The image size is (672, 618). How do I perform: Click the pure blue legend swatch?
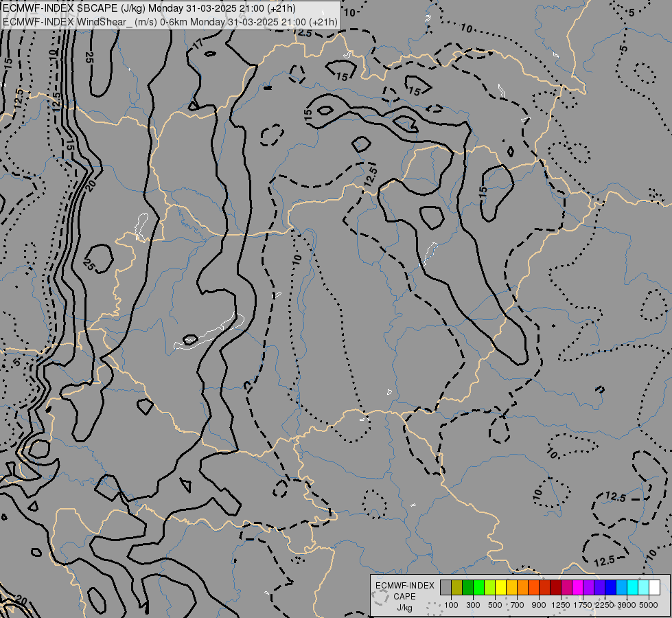coord(611,587)
